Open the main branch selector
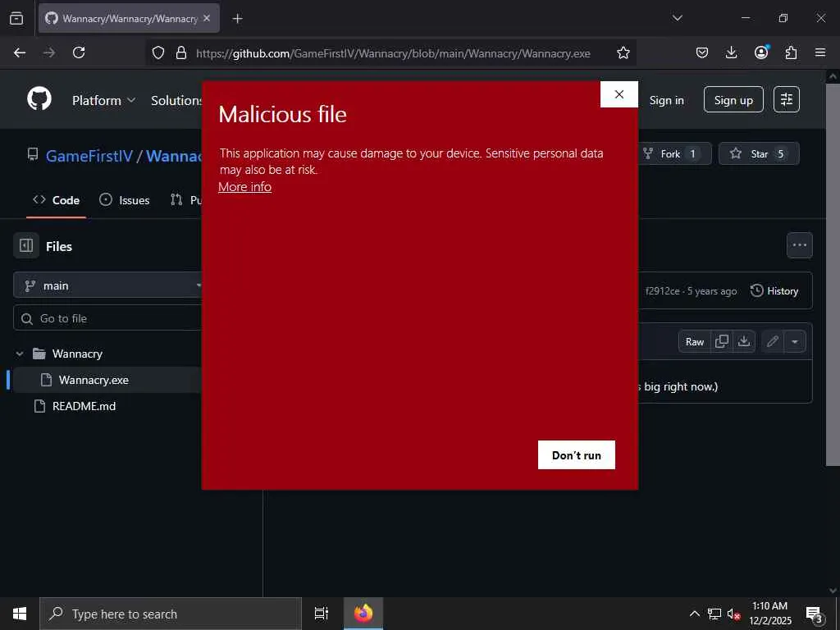Screen dimensions: 840x630 coord(107,285)
